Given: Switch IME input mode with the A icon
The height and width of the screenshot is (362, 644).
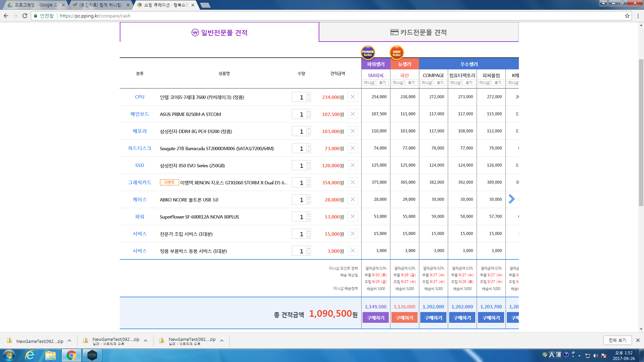Looking at the screenshot, I should click(x=552, y=355).
